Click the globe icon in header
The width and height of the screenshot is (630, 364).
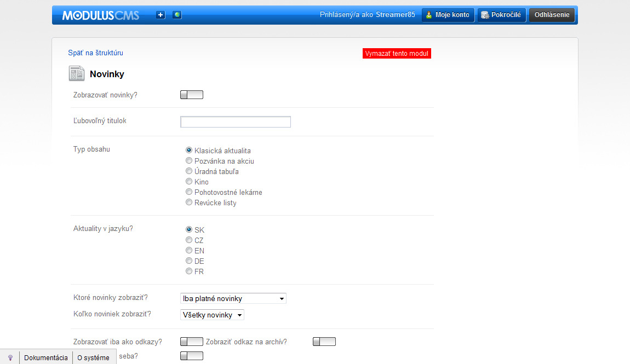[x=177, y=15]
